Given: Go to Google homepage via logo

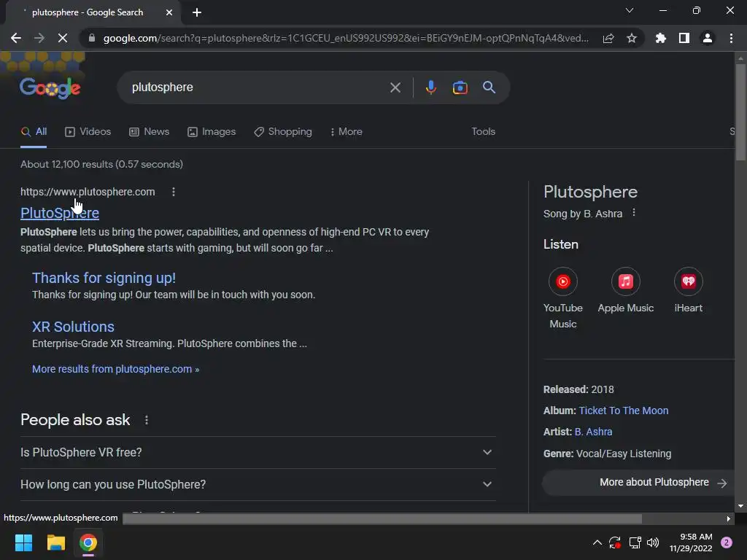Looking at the screenshot, I should click(50, 88).
